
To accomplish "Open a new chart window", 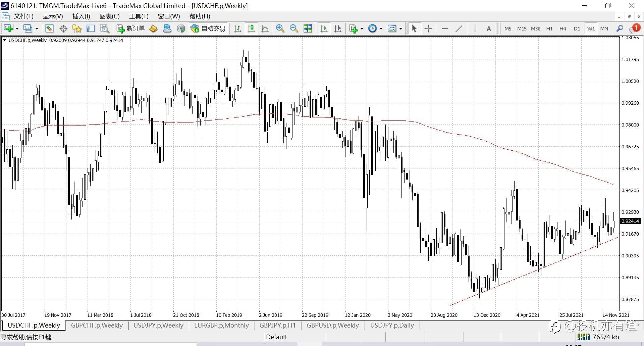I will click(x=8, y=29).
